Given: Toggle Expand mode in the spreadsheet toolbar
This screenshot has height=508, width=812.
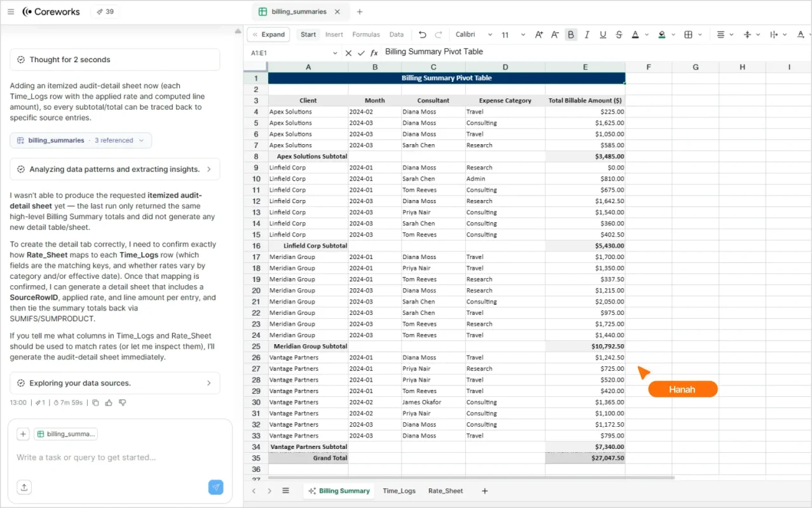Looking at the screenshot, I should pyautogui.click(x=268, y=34).
